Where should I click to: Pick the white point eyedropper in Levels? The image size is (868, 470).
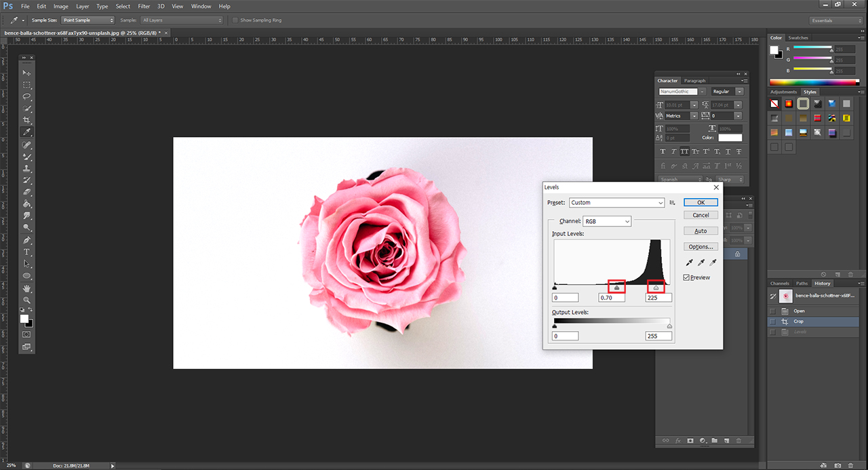tap(713, 262)
